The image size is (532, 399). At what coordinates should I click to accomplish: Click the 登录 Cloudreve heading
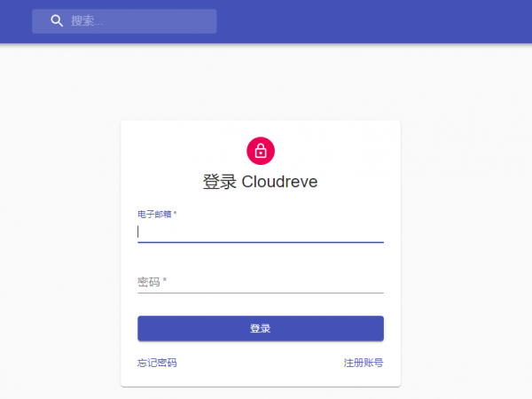(260, 182)
